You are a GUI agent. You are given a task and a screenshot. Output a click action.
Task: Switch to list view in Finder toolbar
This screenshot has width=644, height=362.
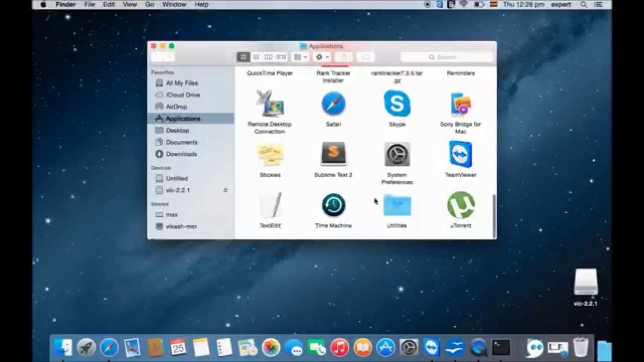(256, 57)
